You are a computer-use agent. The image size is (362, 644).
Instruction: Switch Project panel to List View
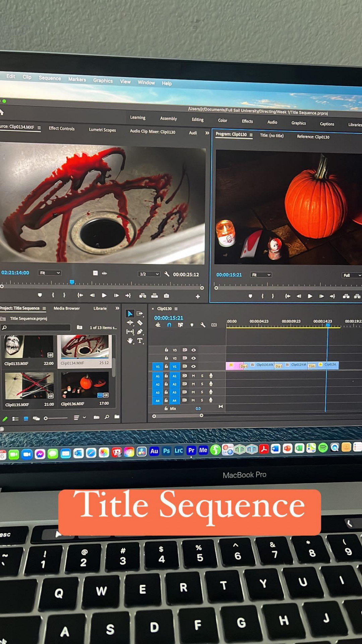click(x=15, y=419)
